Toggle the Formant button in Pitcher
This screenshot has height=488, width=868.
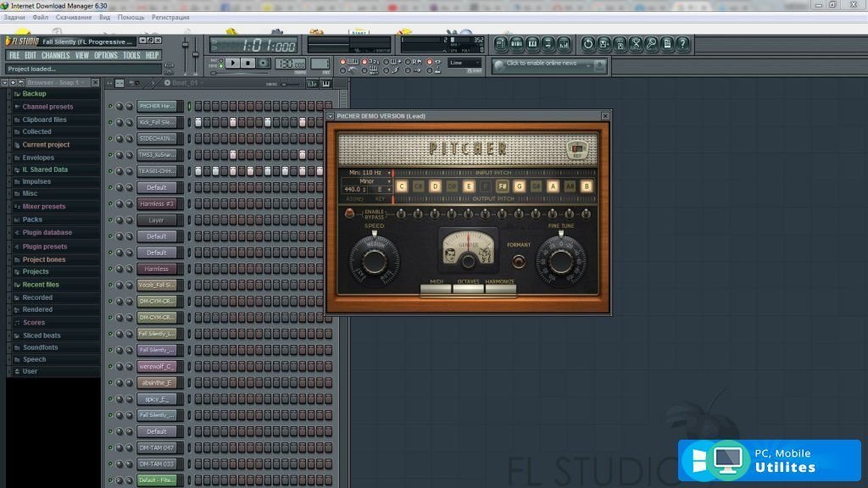click(x=518, y=261)
